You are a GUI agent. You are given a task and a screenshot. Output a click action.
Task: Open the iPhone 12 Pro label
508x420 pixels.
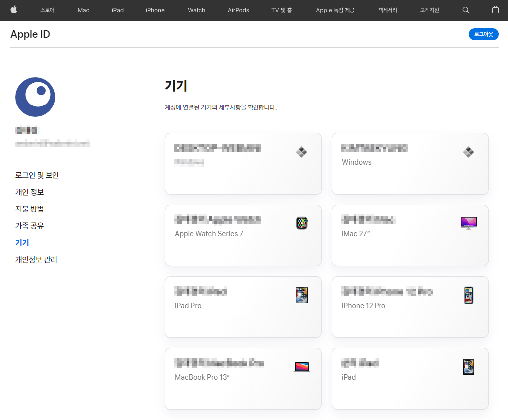click(363, 306)
